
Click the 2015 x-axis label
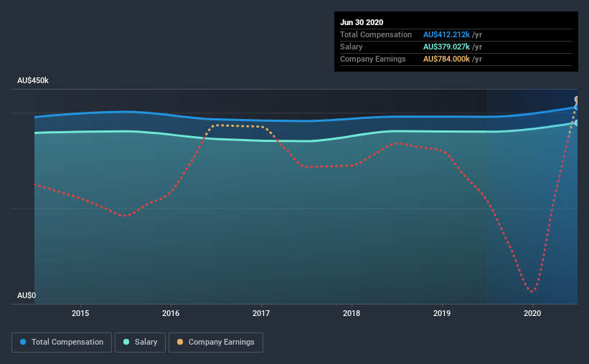pyautogui.click(x=80, y=313)
